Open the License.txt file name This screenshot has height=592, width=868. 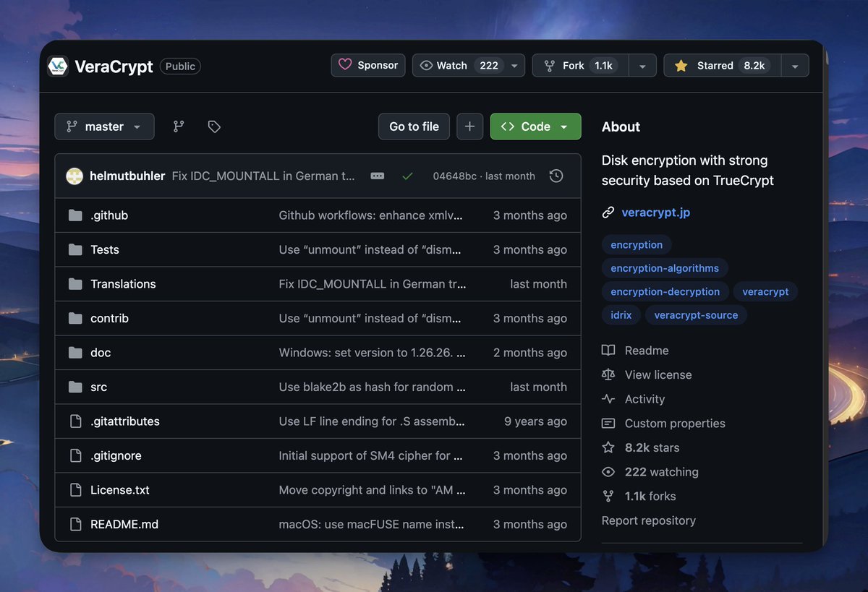[x=120, y=490]
